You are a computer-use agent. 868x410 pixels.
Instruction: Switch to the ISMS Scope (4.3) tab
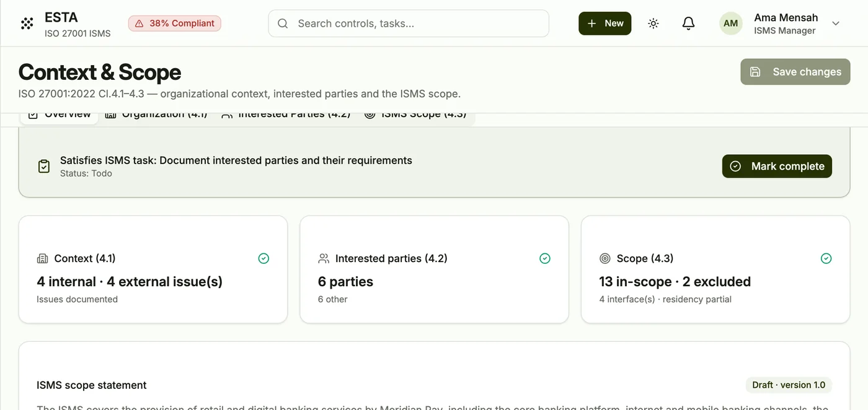[x=415, y=115]
